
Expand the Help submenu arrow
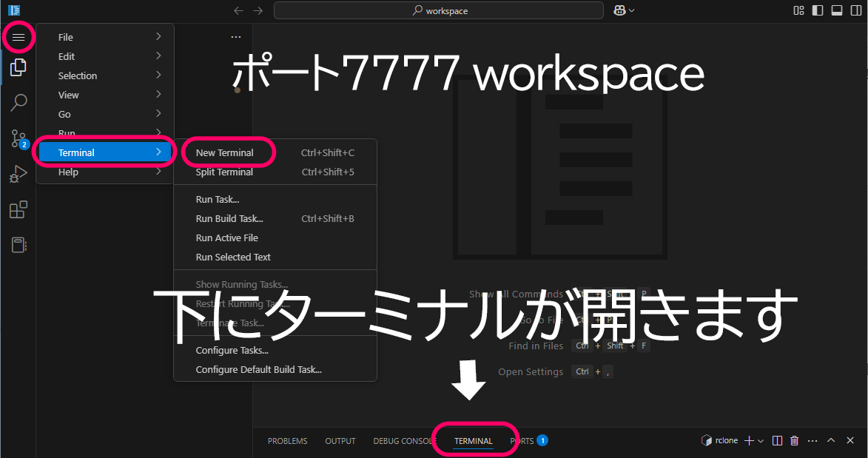pyautogui.click(x=158, y=172)
